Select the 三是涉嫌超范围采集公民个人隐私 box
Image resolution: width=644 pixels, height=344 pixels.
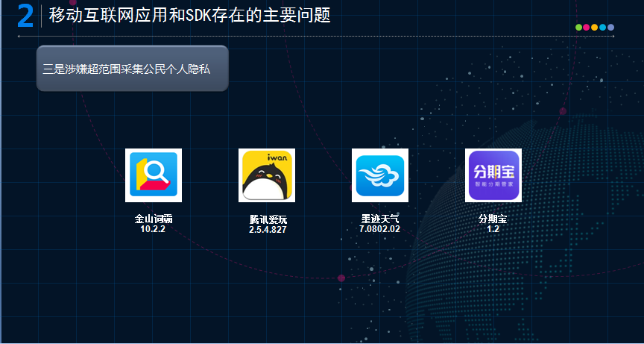tap(132, 68)
